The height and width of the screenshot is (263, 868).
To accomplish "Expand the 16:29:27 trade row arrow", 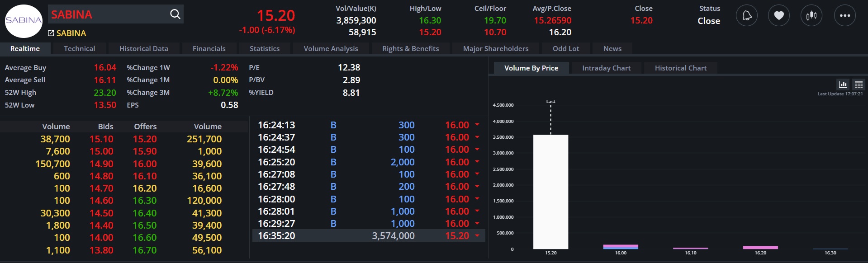I will 477,223.
